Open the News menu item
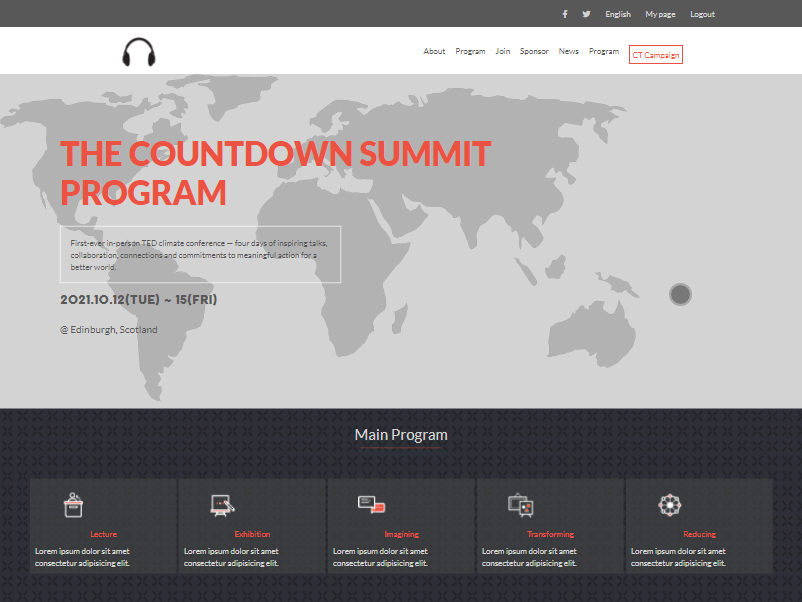Viewport: 802px width, 602px height. [568, 51]
